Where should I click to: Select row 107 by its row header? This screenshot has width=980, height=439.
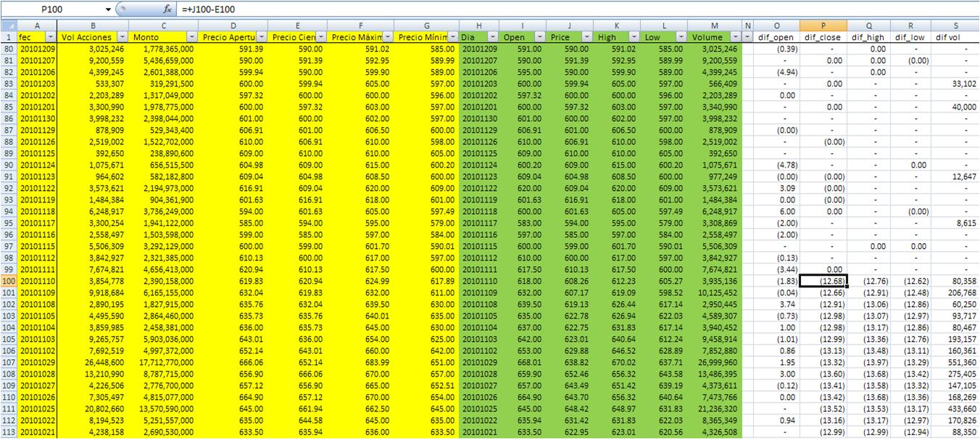click(9, 362)
